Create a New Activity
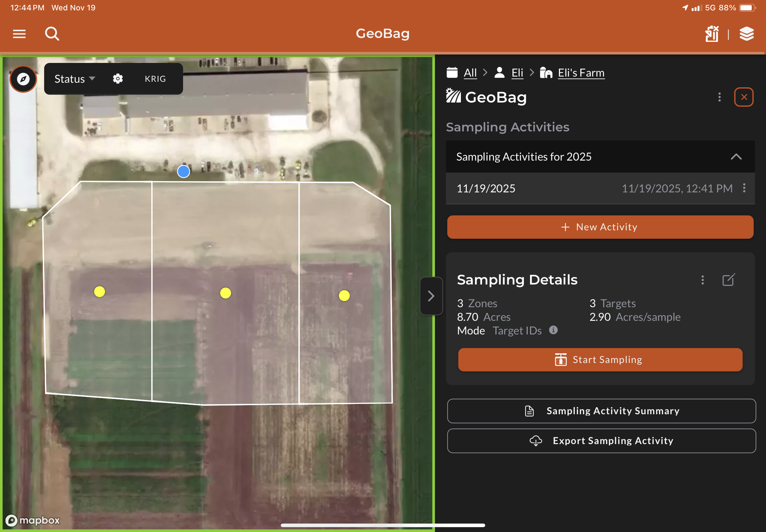The image size is (766, 532). [x=600, y=227]
